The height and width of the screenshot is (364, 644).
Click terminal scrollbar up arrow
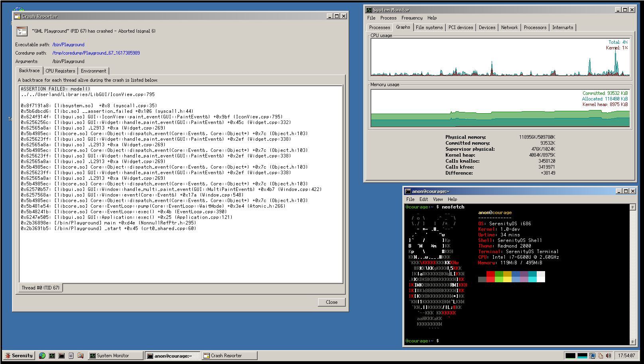click(633, 207)
